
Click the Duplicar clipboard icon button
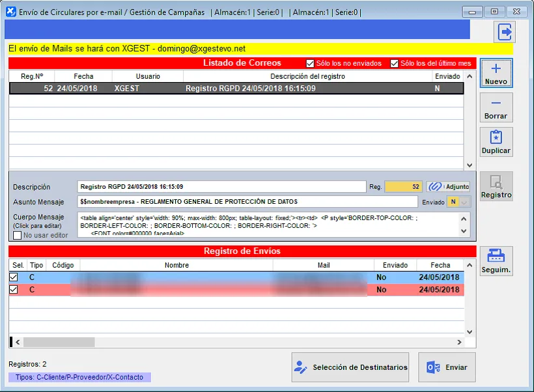pos(496,142)
